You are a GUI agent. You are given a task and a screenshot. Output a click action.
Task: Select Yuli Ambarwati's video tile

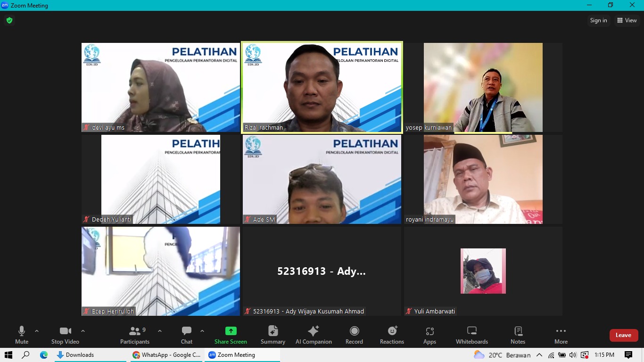tap(483, 271)
